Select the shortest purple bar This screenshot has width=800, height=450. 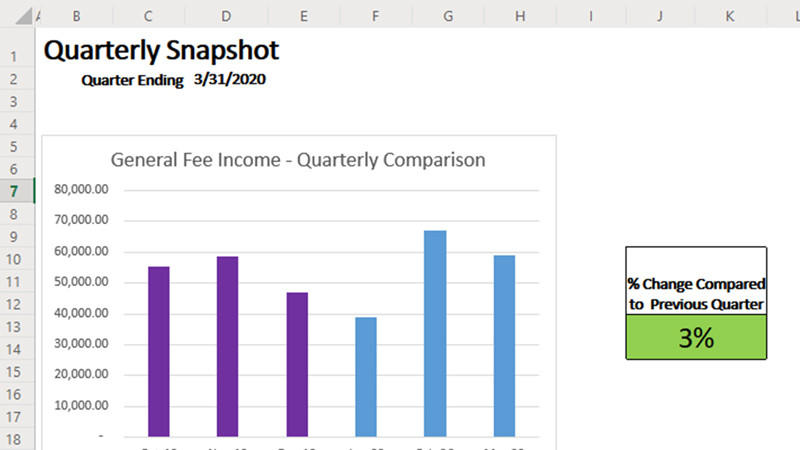297,364
